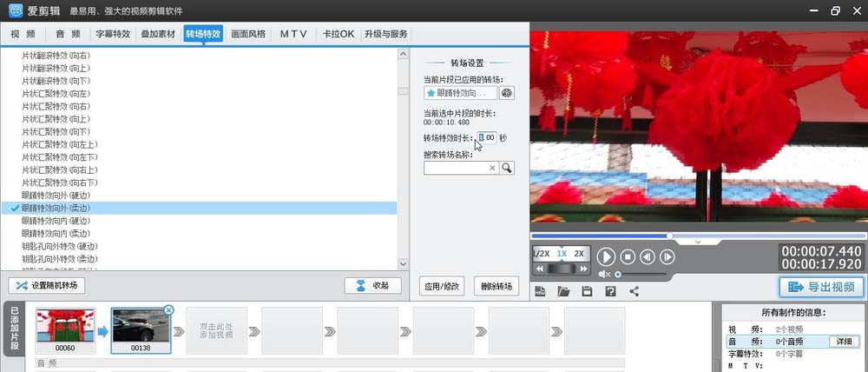Click the 导出视频 export button
The width and height of the screenshot is (868, 372).
click(821, 287)
